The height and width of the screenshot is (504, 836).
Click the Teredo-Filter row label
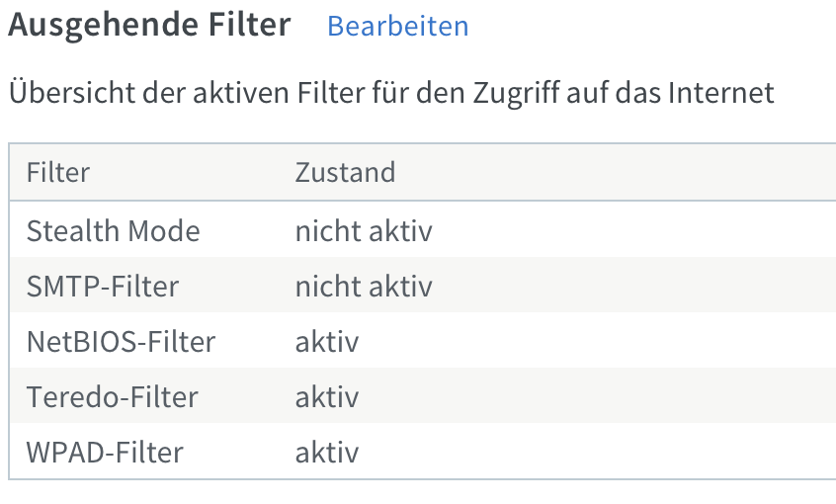click(112, 397)
